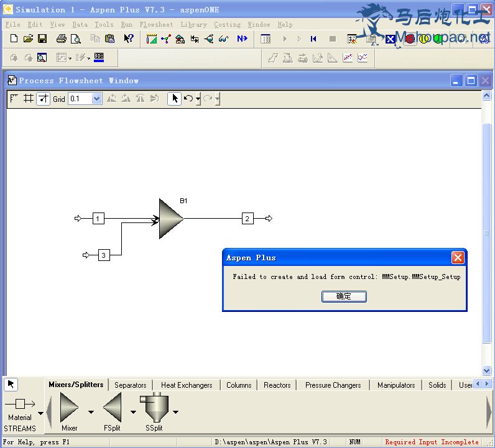Expand the Material STREAMS type arrow
Screen dimensions: 495x448
pos(40,413)
